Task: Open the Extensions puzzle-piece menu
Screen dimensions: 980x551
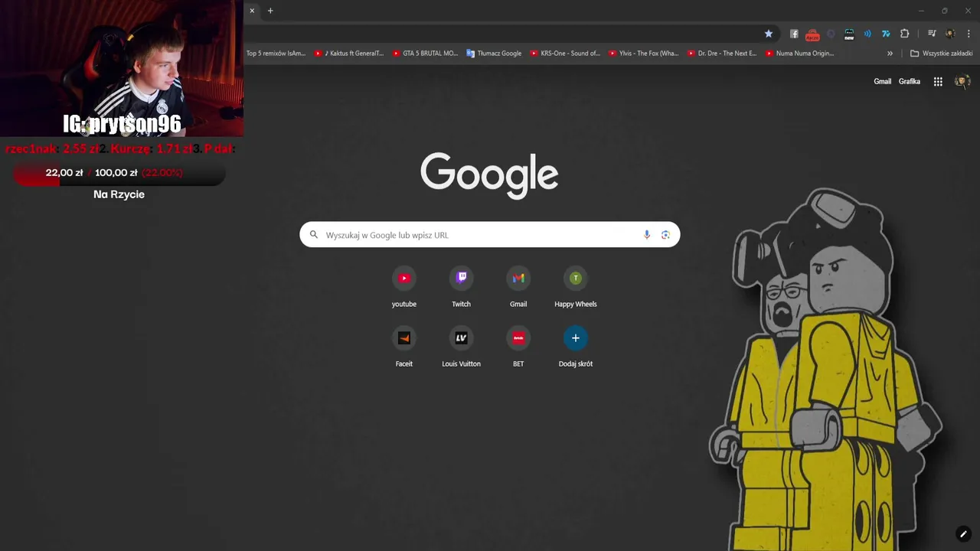Action: tap(904, 34)
